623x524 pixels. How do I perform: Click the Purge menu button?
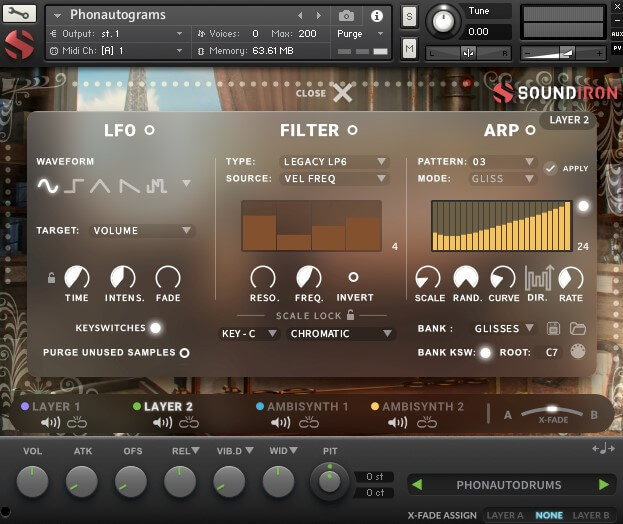click(360, 34)
